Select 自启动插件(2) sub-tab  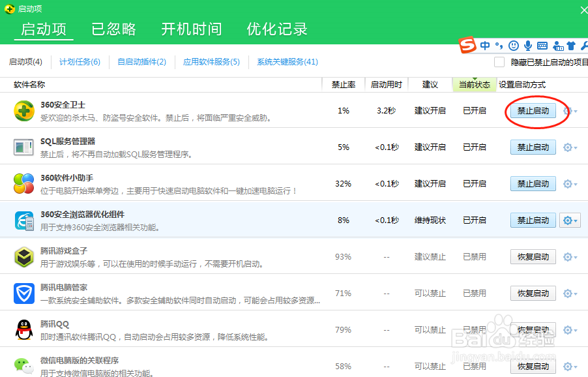click(141, 62)
